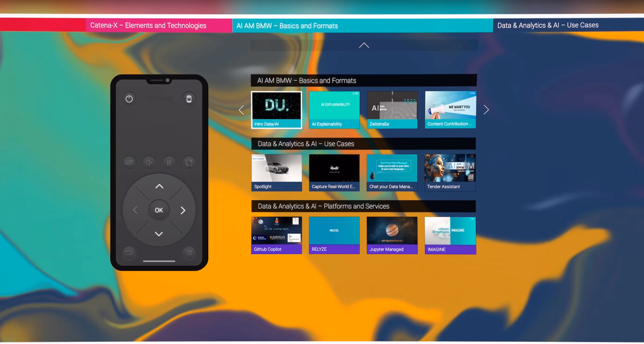This screenshot has height=344, width=644.
Task: Click the left arrow on the remote d-pad
Action: (135, 210)
